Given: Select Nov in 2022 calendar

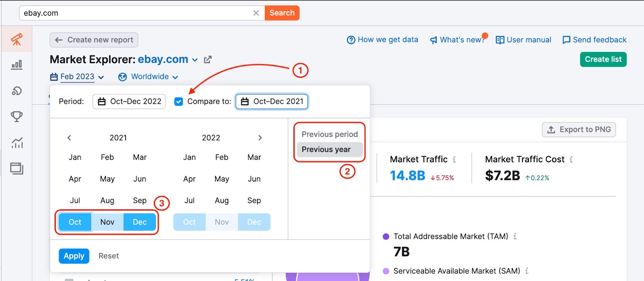Looking at the screenshot, I should (x=222, y=222).
